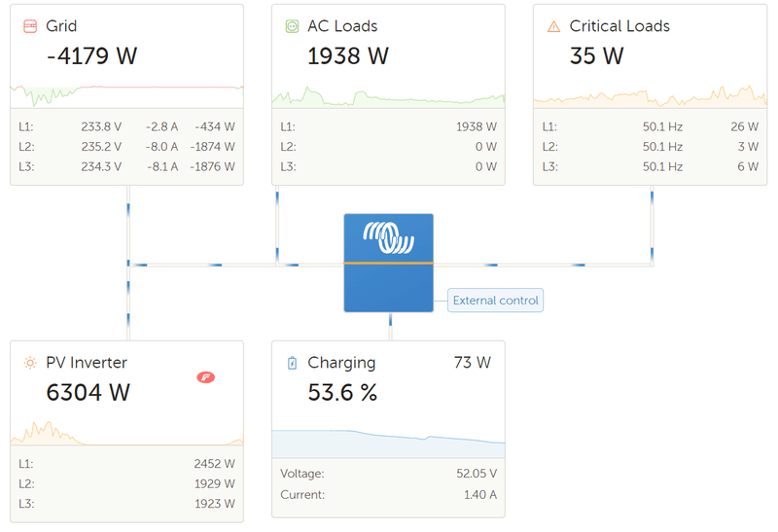Click the Grid -4179 W total reading
Image resolution: width=778 pixels, height=532 pixels.
click(92, 55)
